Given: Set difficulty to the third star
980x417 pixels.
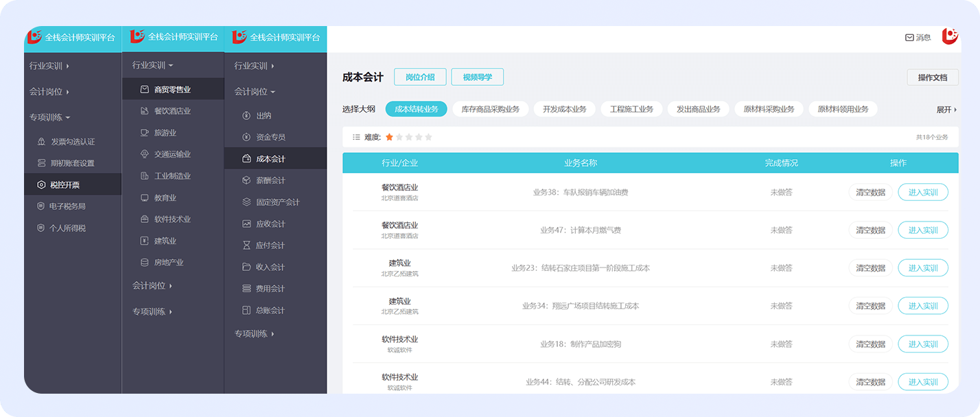Looking at the screenshot, I should [x=409, y=137].
